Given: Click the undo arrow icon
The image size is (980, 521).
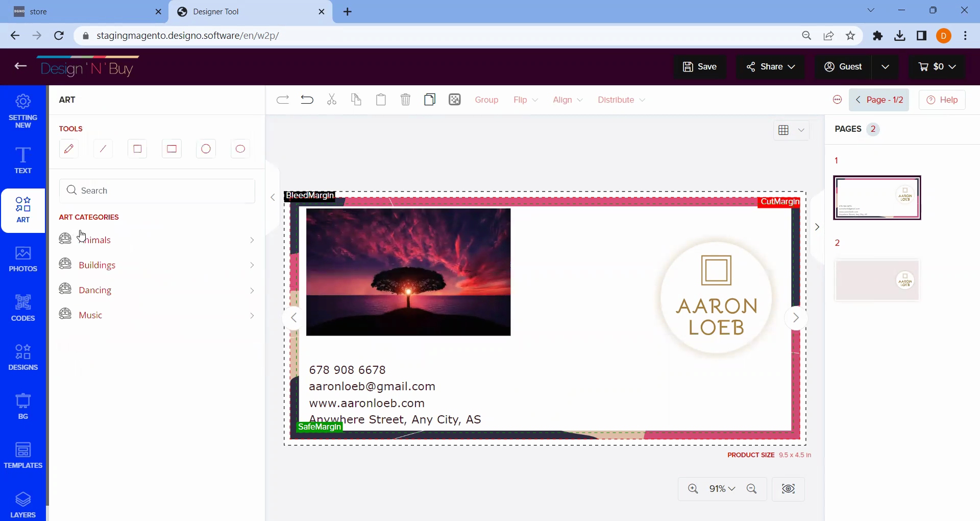Looking at the screenshot, I should 307,100.
